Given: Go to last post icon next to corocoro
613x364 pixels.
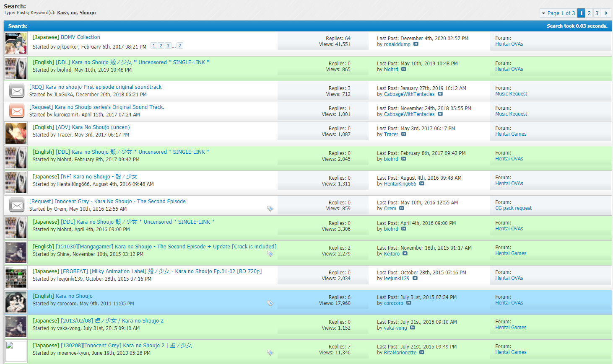Looking at the screenshot, I should click(x=409, y=303).
